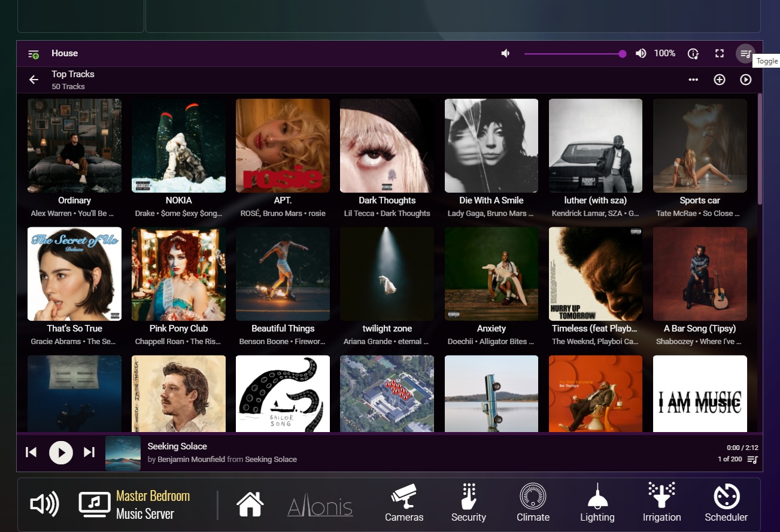
Task: Open the Sports car album art
Action: [x=700, y=145]
